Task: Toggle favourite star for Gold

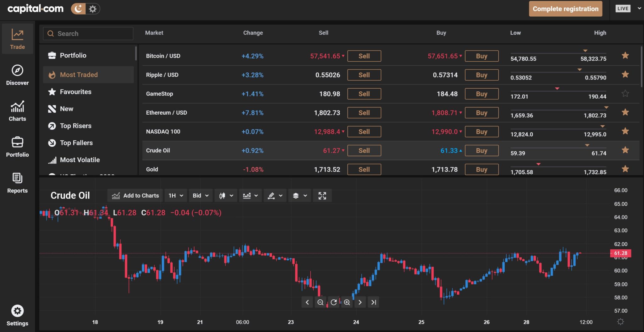Action: [x=625, y=169]
